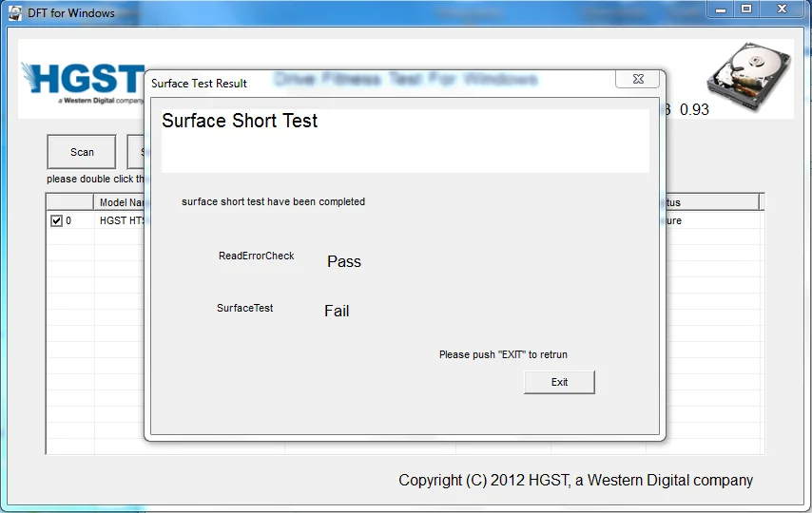Select the Pass result text for ReadErrorCheck

pyautogui.click(x=344, y=261)
